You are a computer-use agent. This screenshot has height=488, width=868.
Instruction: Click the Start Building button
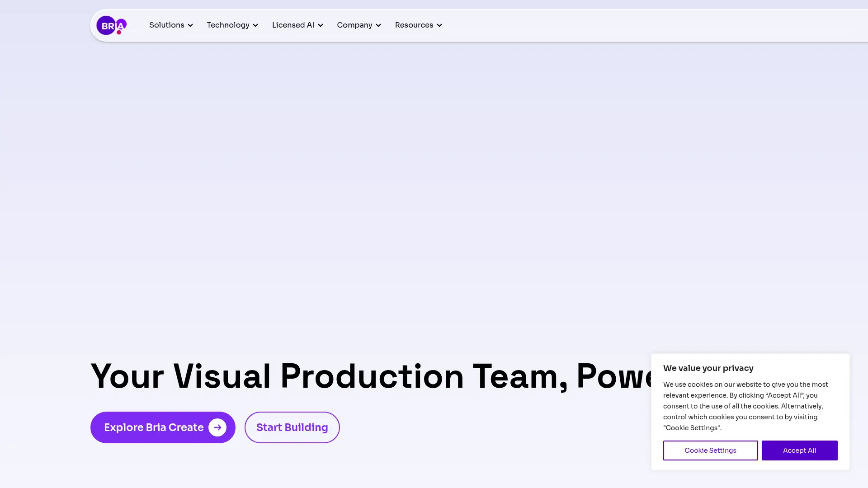pos(292,427)
